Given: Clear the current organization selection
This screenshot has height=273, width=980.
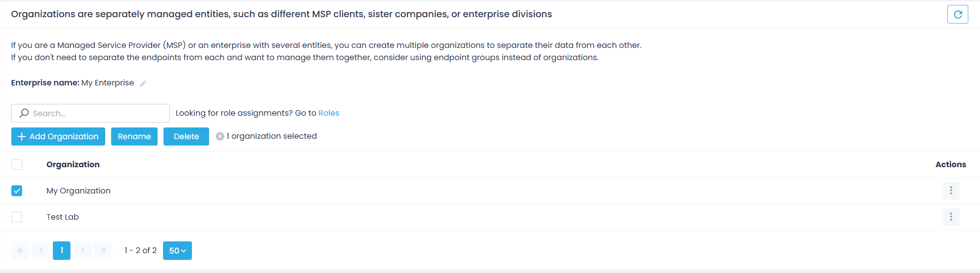Looking at the screenshot, I should tap(219, 136).
